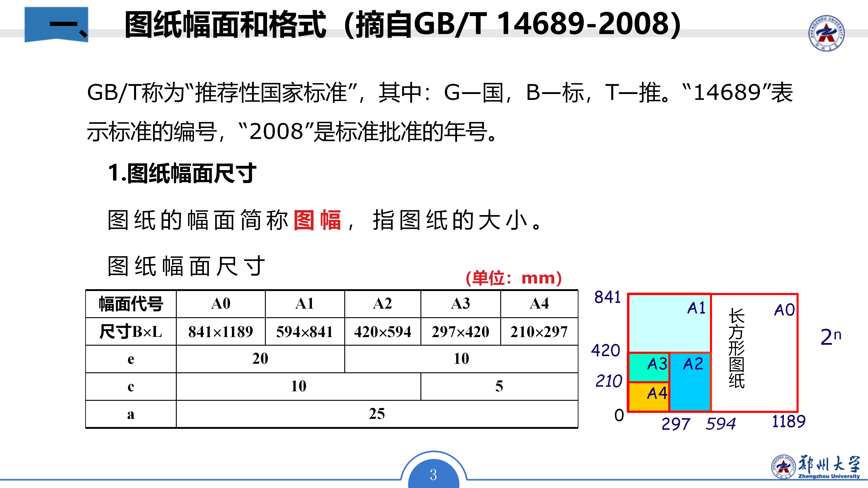Select the 幅面代号 header cell
This screenshot has width=868, height=488.
click(131, 304)
